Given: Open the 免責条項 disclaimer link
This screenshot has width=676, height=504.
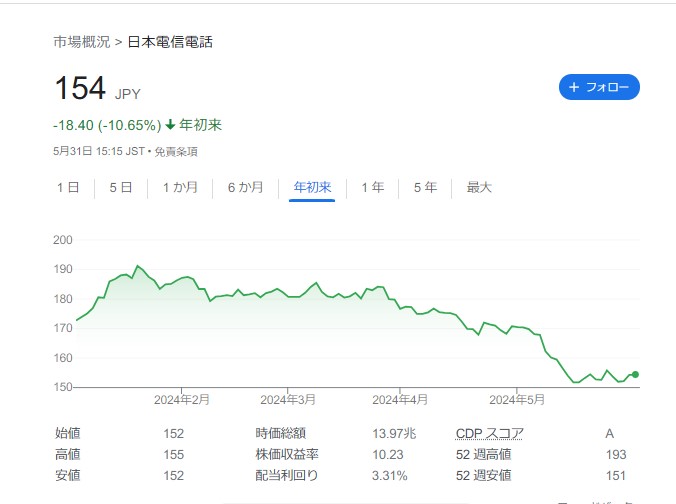Looking at the screenshot, I should 176,152.
